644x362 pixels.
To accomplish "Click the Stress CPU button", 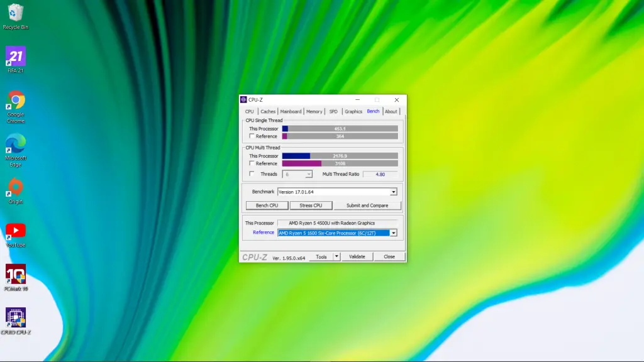I will point(311,206).
